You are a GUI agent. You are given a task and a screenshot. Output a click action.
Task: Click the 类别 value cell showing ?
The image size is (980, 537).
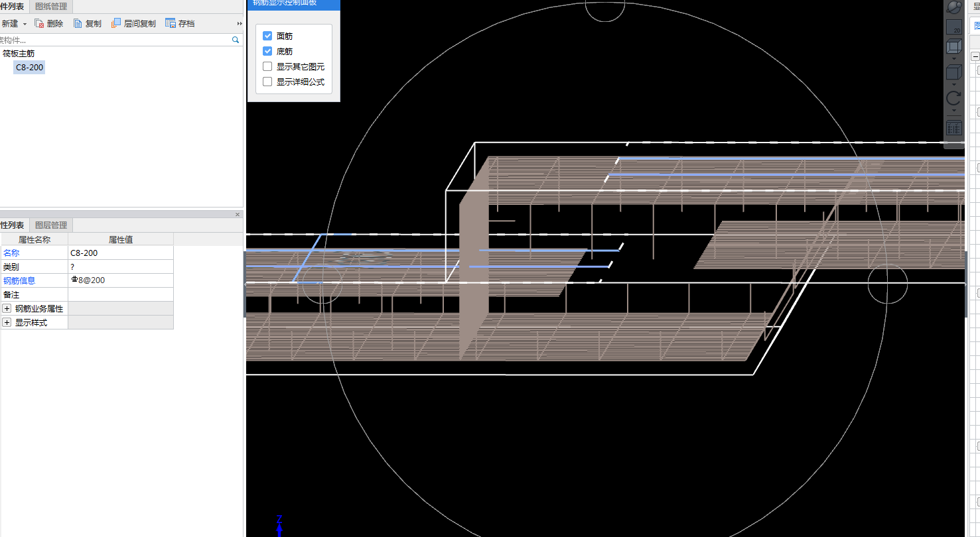tap(120, 267)
